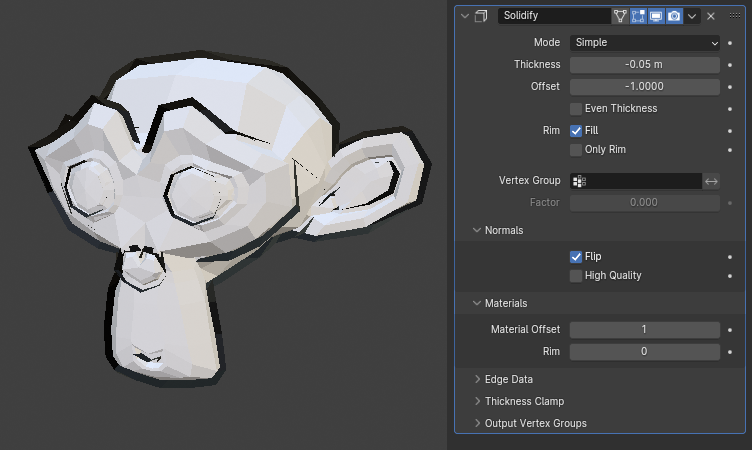The image size is (752, 450).
Task: Enable the High Quality normals checkbox
Action: (576, 276)
